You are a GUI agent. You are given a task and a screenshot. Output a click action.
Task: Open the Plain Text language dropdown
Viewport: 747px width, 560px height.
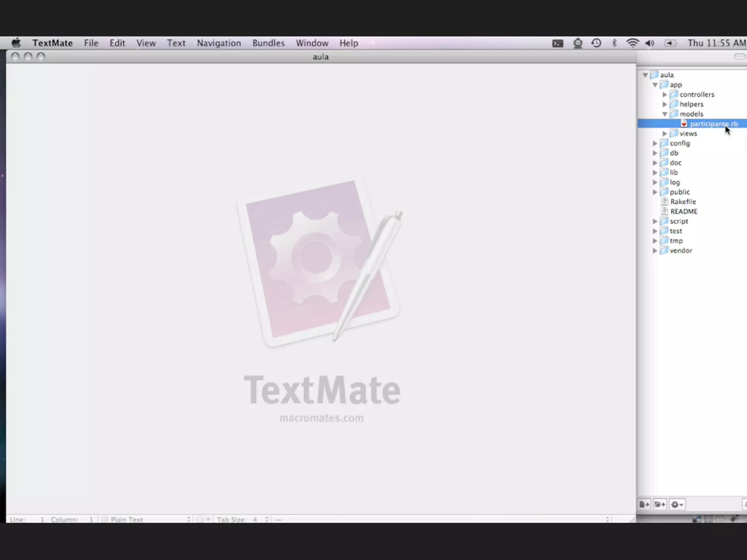[x=150, y=519]
